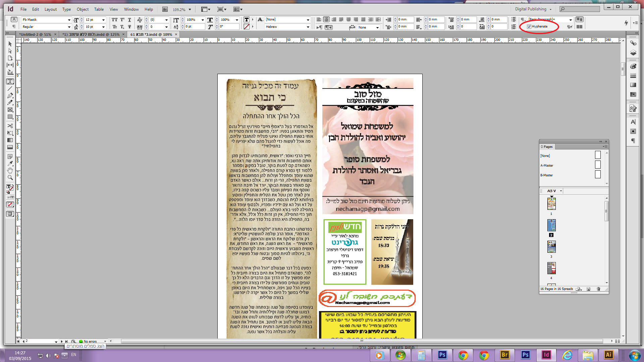Open the Fb Mastik font dropdown
Image resolution: width=644 pixels, height=362 pixels.
click(69, 20)
